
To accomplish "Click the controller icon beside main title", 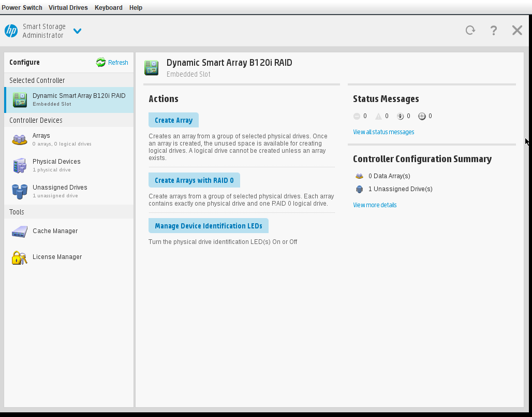I will [151, 67].
